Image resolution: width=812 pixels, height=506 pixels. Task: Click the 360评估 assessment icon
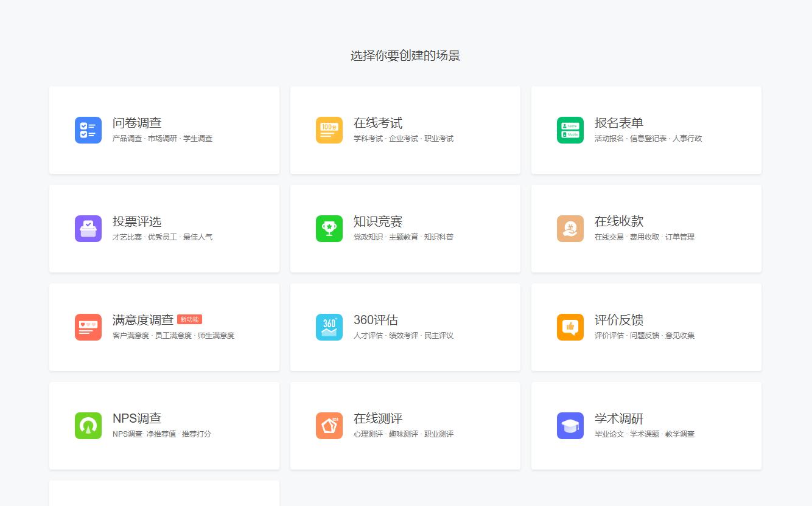[329, 327]
